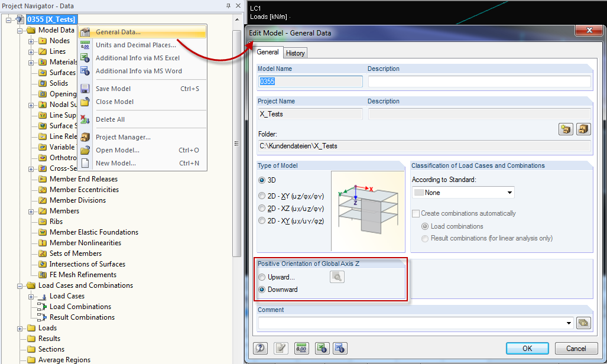Expand the Members tree item
The width and height of the screenshot is (607, 364).
coord(31,212)
